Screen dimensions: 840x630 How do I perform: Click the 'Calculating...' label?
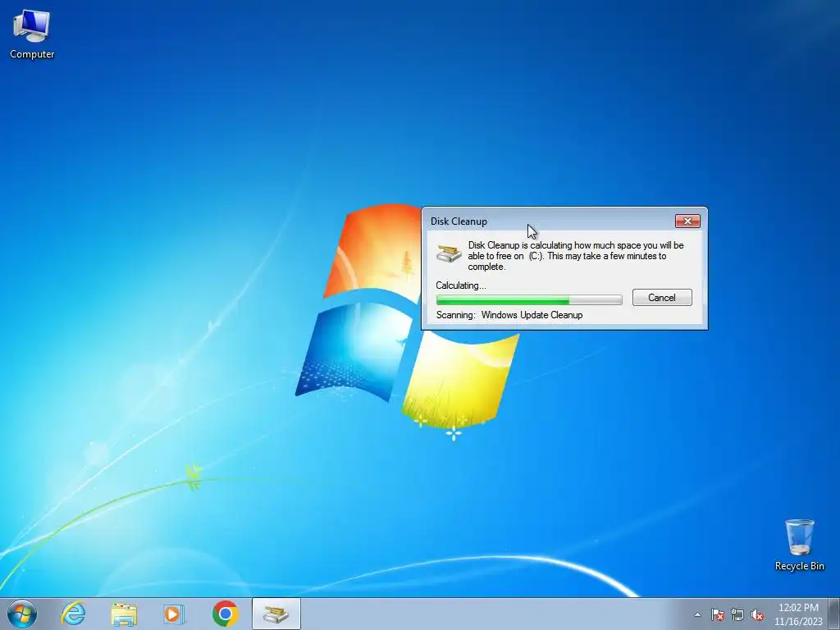coord(461,285)
